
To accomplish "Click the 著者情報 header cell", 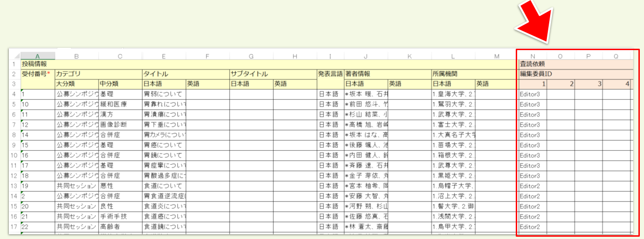I will click(x=388, y=74).
